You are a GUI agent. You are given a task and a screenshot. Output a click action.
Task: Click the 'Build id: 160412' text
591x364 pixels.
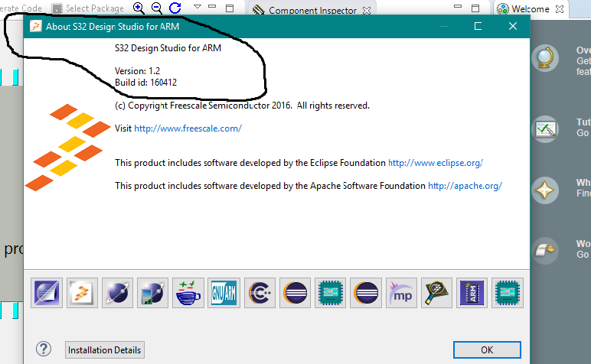[x=145, y=83]
